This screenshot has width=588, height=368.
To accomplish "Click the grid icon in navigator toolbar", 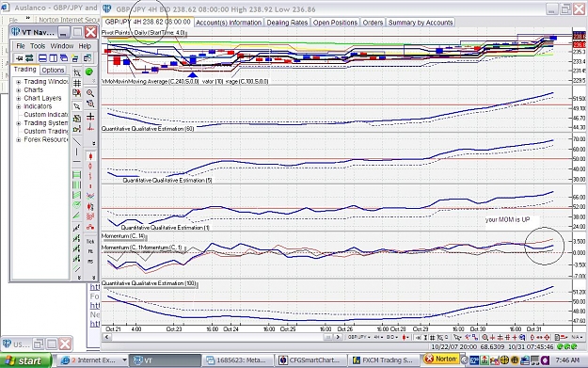I will click(77, 83).
